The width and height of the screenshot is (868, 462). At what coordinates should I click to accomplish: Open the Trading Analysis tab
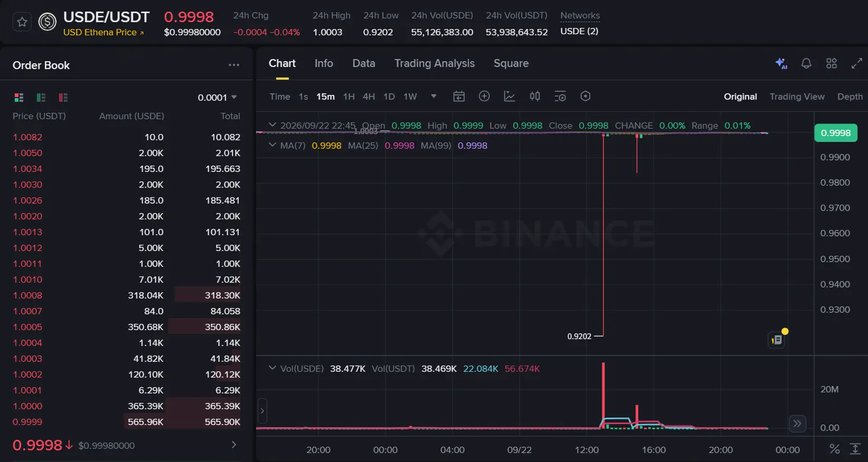(x=435, y=63)
